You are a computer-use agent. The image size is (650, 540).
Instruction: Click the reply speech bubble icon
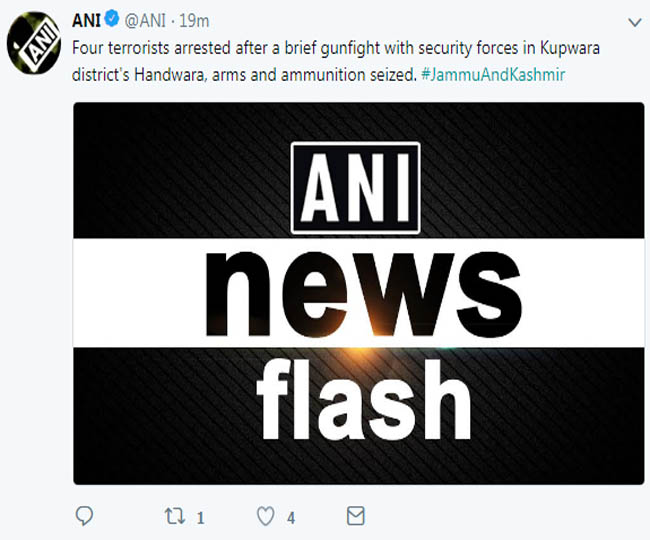[x=85, y=516]
